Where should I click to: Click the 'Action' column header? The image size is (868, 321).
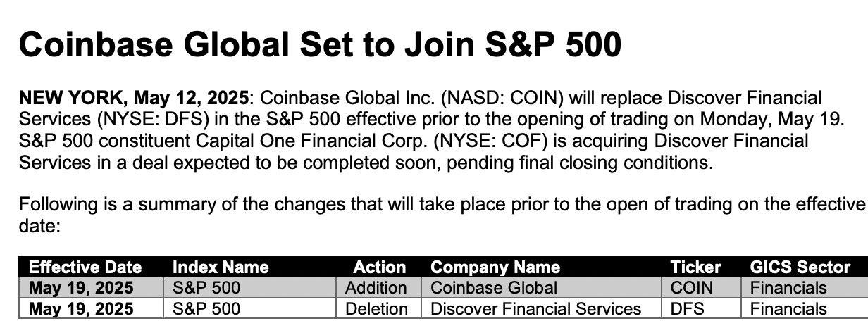point(380,267)
